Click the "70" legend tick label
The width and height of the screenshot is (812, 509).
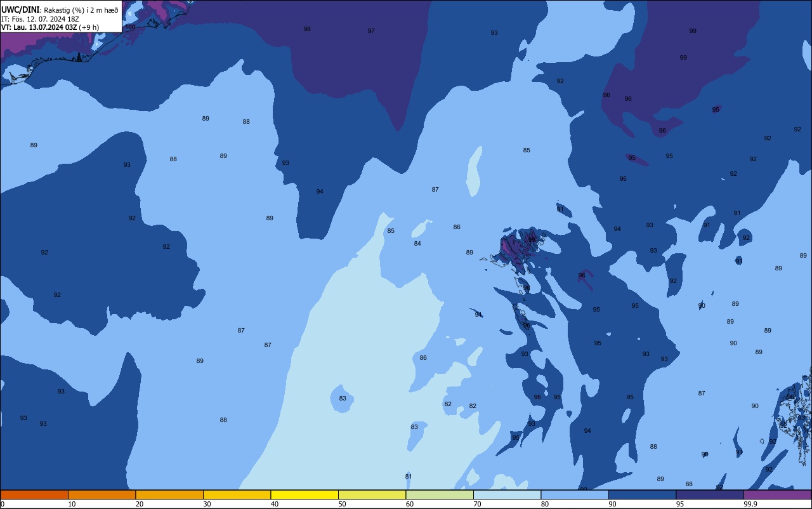pyautogui.click(x=477, y=504)
